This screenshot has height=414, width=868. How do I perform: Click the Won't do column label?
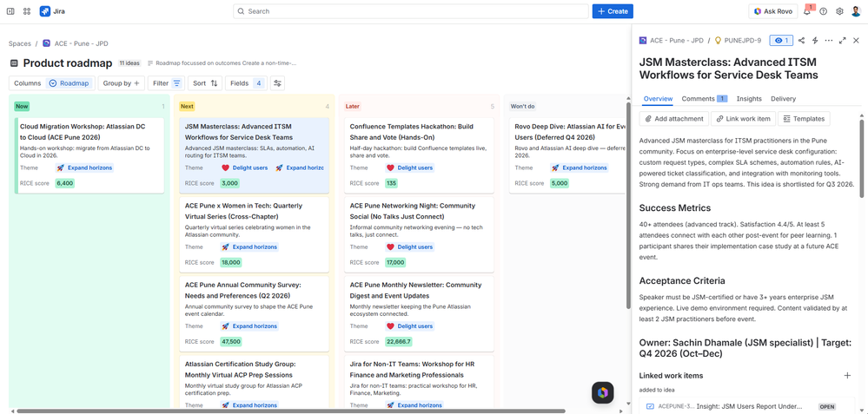coord(522,106)
